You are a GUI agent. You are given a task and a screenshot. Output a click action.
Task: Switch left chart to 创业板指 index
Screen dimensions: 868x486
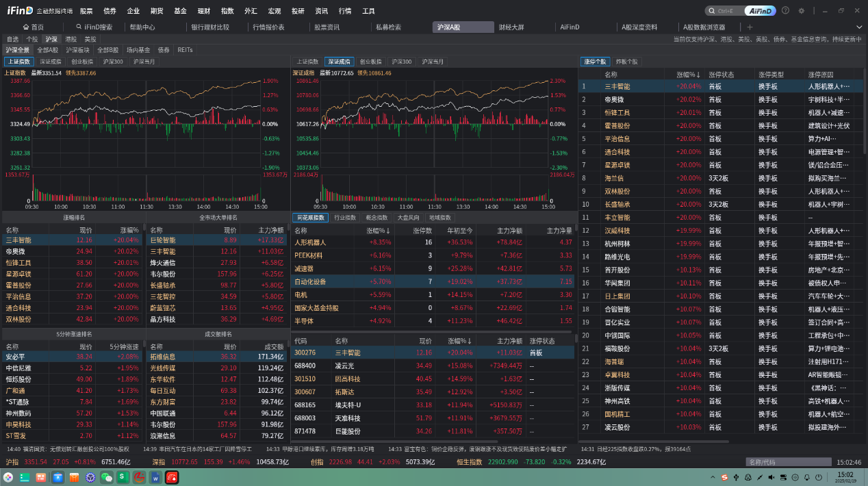click(82, 62)
